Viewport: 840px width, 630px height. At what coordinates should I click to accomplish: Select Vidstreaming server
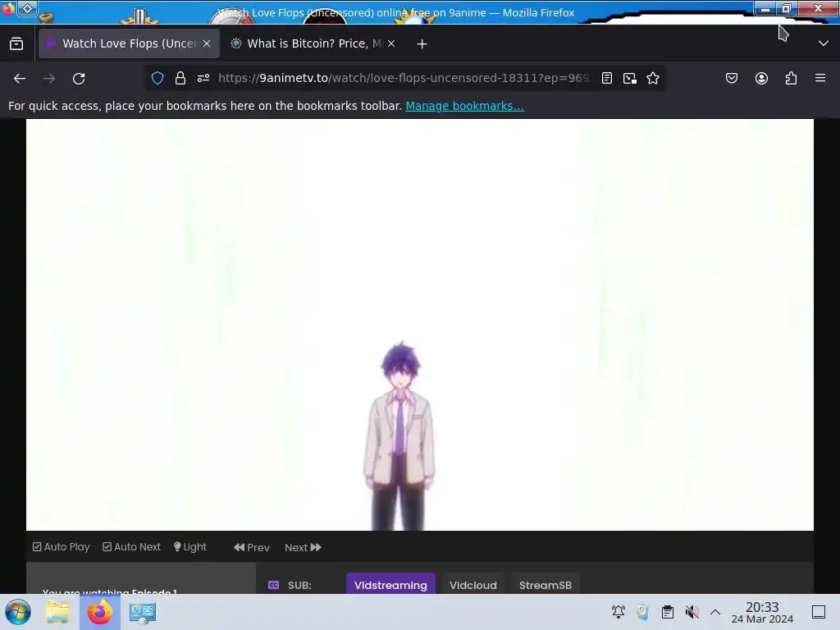point(390,585)
